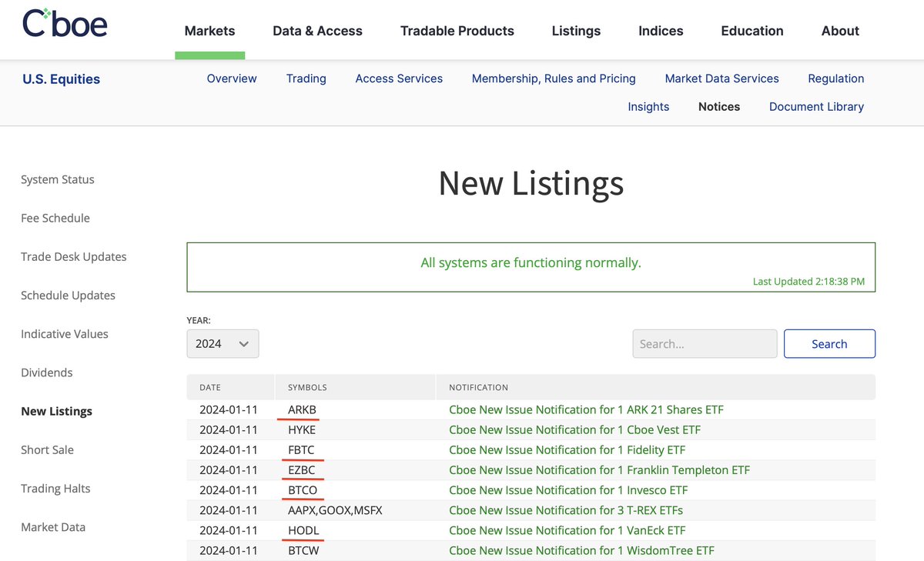Open the Insights page
The image size is (924, 561).
[648, 107]
